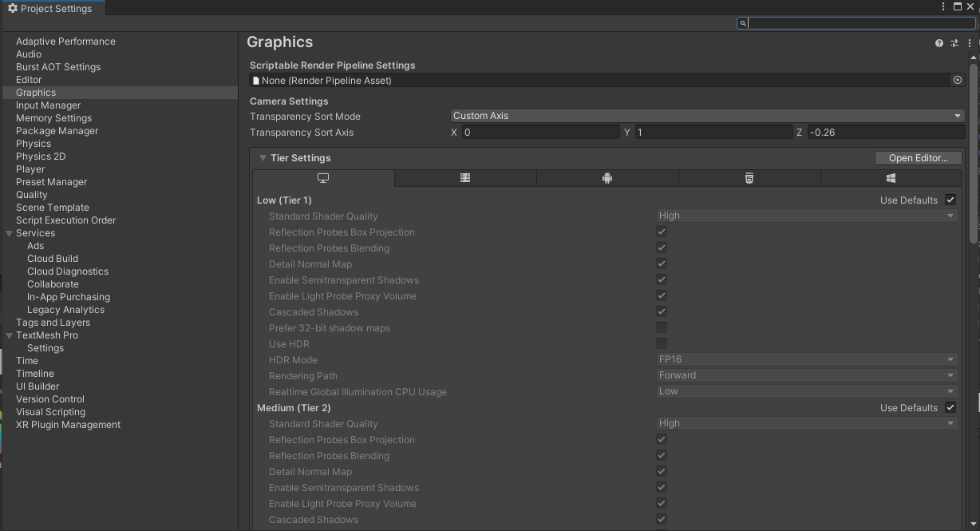
Task: Select the Windows platform tier tab
Action: pyautogui.click(x=891, y=178)
